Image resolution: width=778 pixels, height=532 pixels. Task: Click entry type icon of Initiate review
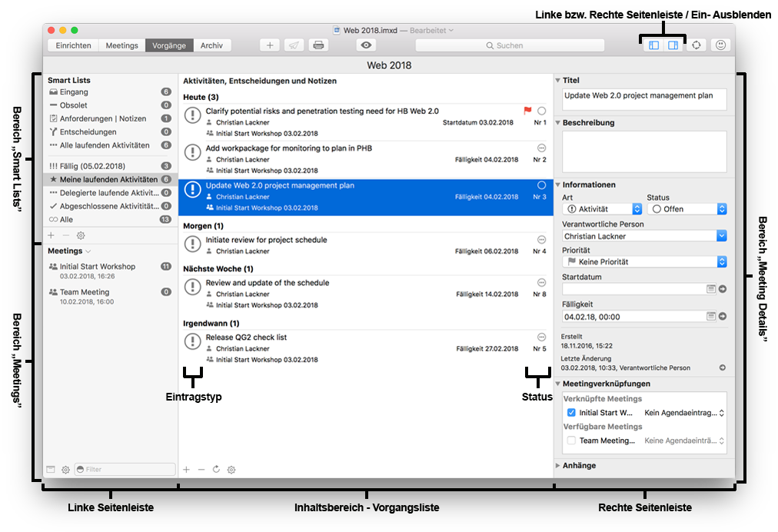click(192, 244)
